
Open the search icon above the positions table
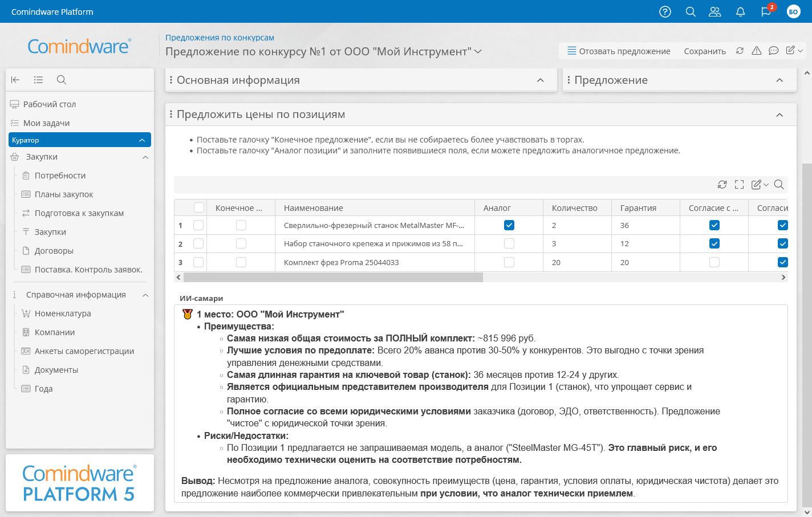(779, 185)
